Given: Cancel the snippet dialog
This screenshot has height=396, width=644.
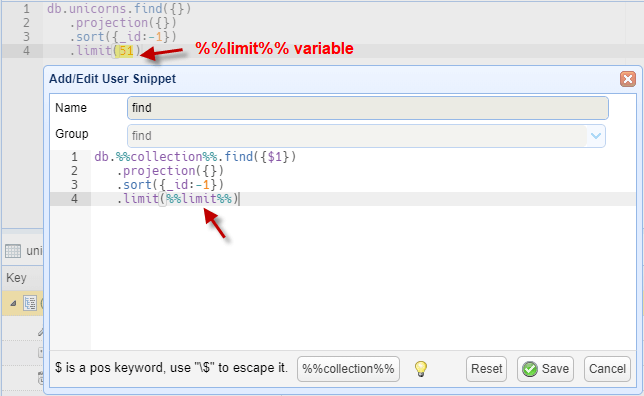Looking at the screenshot, I should click(607, 368).
